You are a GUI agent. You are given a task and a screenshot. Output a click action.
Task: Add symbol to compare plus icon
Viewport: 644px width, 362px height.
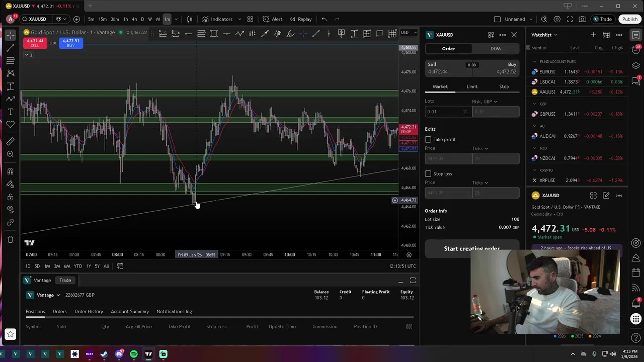[76, 19]
